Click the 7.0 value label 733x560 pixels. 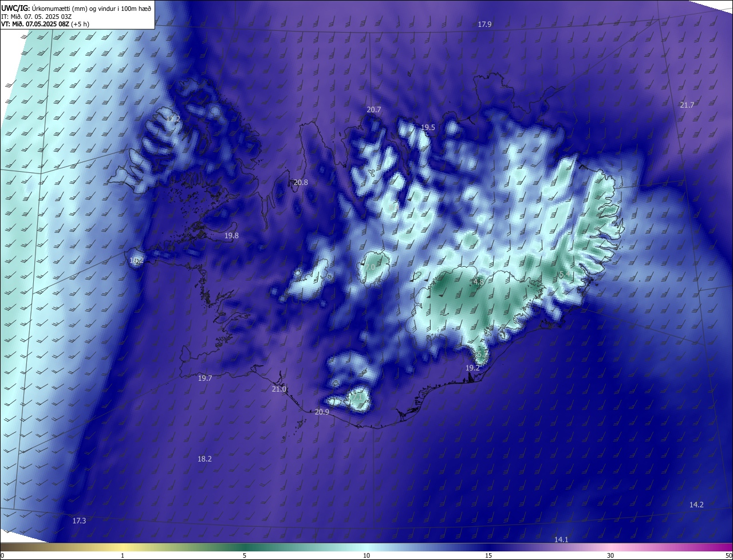tap(371, 267)
